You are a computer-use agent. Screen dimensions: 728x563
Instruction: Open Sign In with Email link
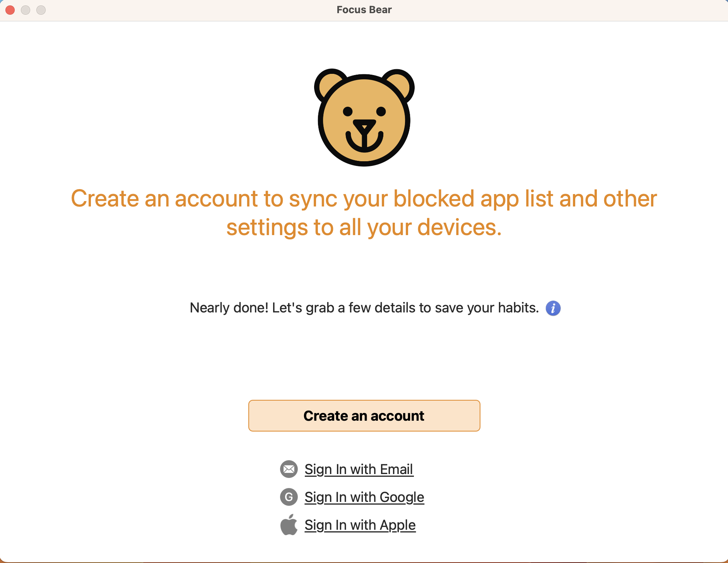[359, 469]
